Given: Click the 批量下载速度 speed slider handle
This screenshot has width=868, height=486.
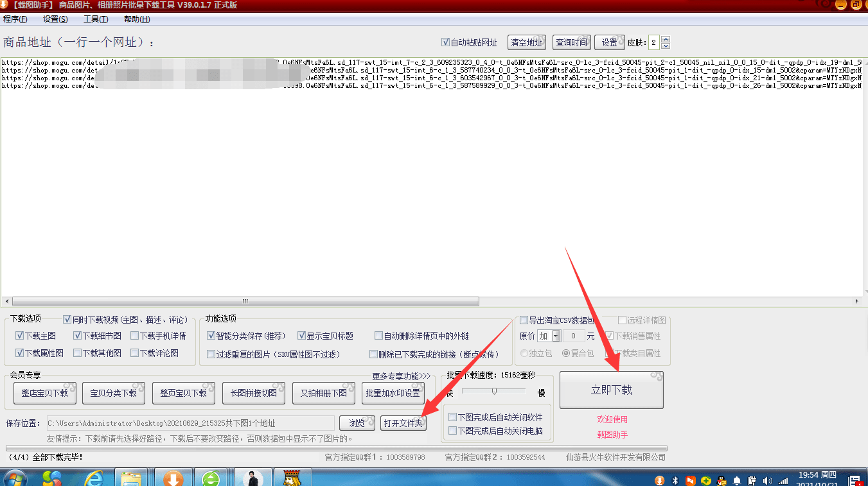Looking at the screenshot, I should (495, 390).
